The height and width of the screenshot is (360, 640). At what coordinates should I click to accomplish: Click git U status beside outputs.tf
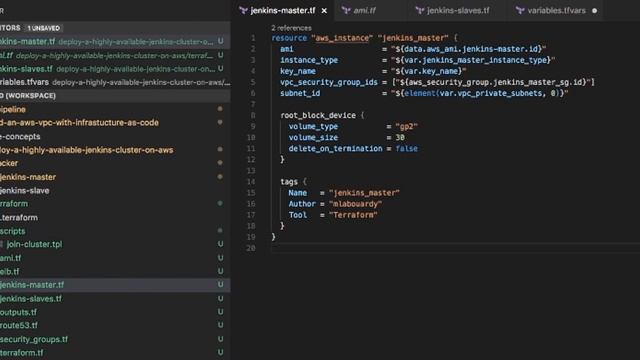click(220, 311)
